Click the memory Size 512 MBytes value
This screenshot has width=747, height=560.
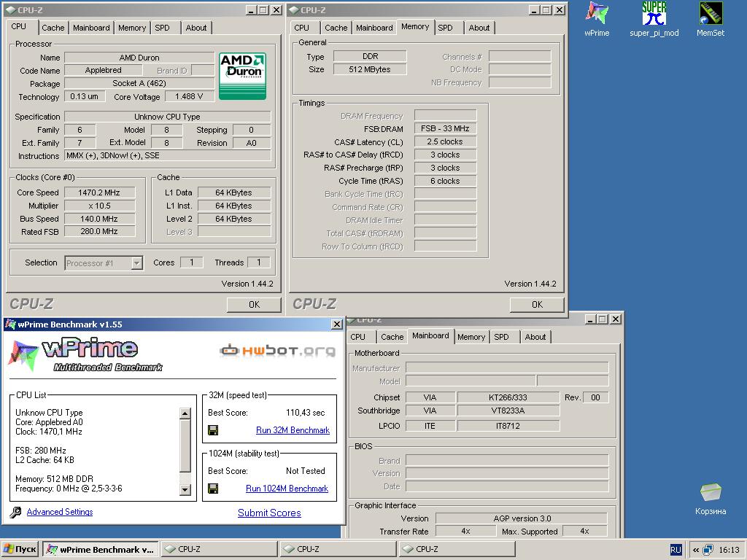click(x=370, y=69)
